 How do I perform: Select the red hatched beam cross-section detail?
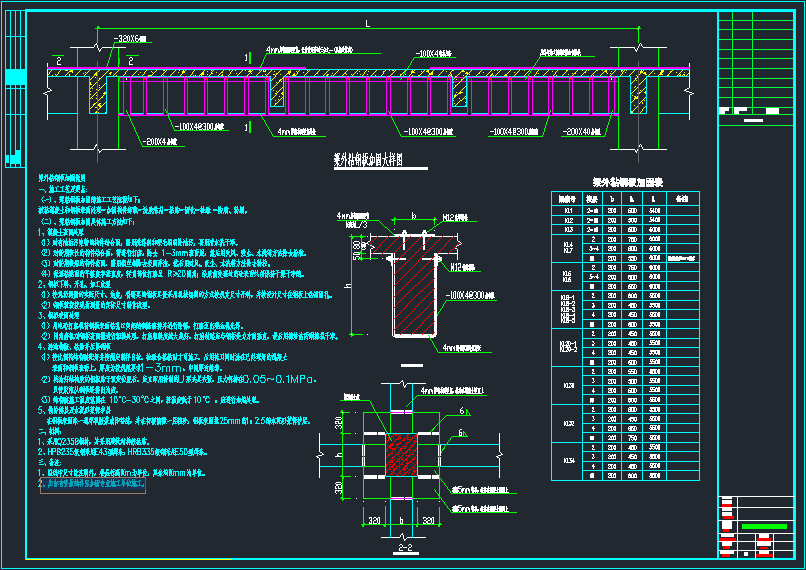pos(416,291)
